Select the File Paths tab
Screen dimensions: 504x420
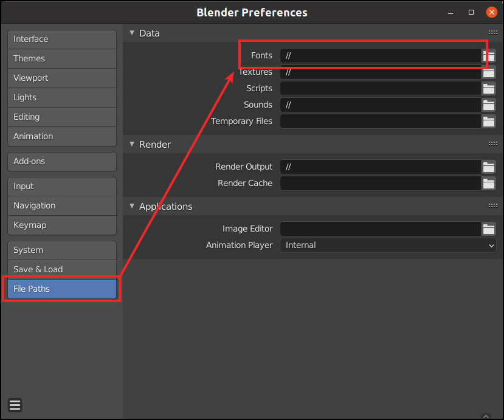[62, 289]
